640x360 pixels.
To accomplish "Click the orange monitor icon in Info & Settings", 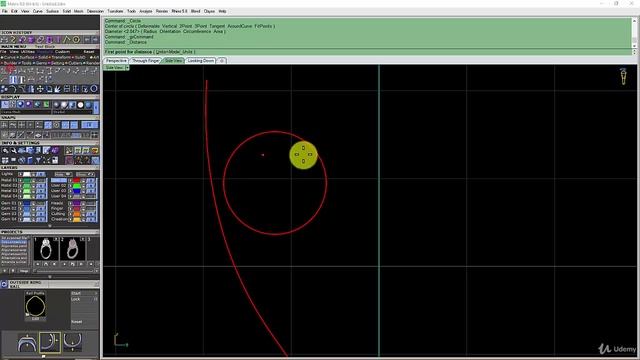I will [x=95, y=150].
